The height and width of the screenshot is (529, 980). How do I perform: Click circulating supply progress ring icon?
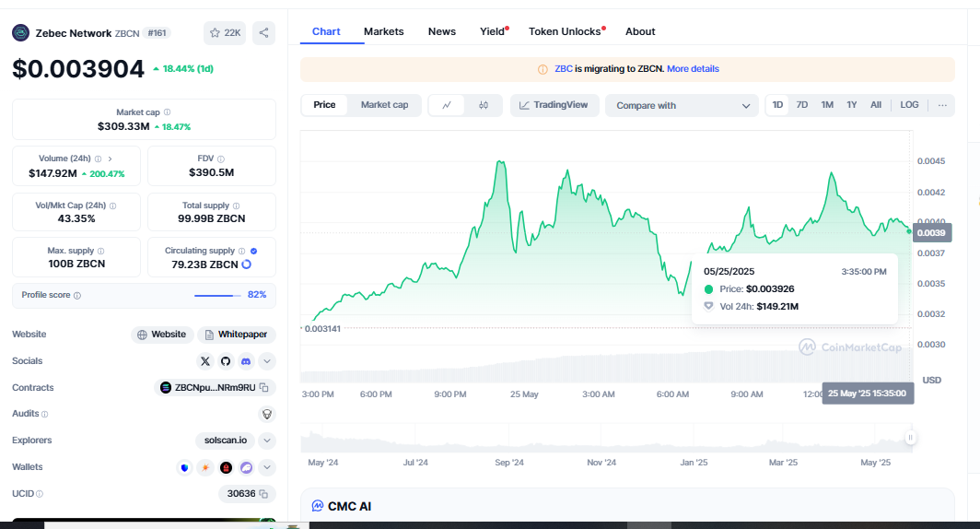246,264
